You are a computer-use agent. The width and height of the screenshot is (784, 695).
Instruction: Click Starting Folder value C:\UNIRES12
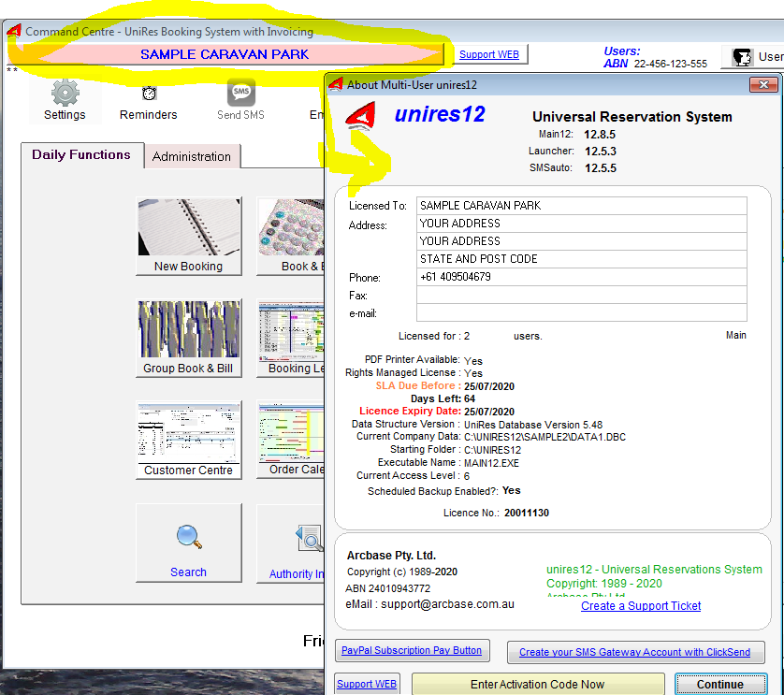pos(492,450)
